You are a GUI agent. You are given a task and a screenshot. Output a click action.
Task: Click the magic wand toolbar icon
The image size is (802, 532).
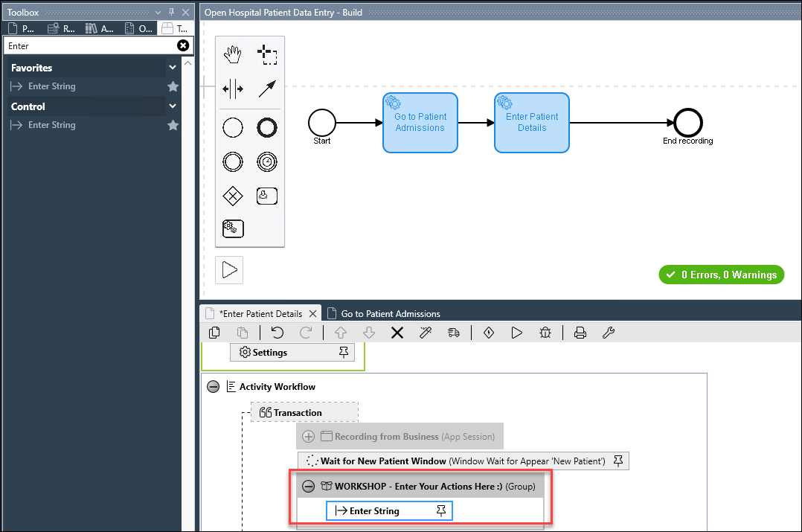(x=426, y=333)
